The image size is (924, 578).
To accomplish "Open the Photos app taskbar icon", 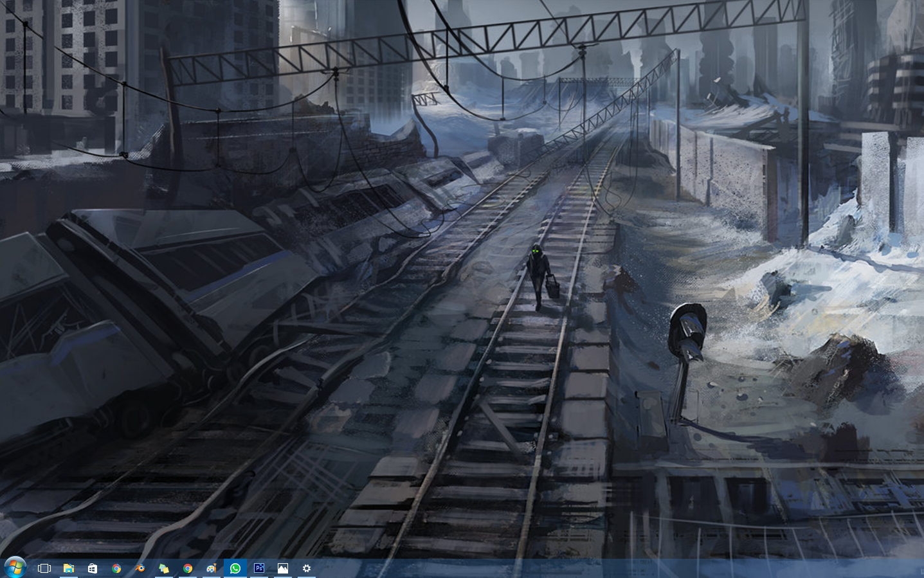I will click(x=283, y=568).
